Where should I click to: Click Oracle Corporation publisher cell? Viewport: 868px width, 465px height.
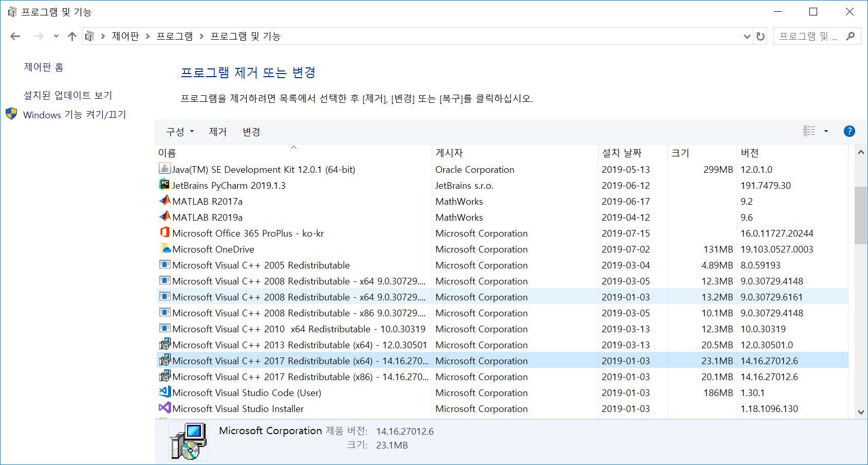click(475, 169)
